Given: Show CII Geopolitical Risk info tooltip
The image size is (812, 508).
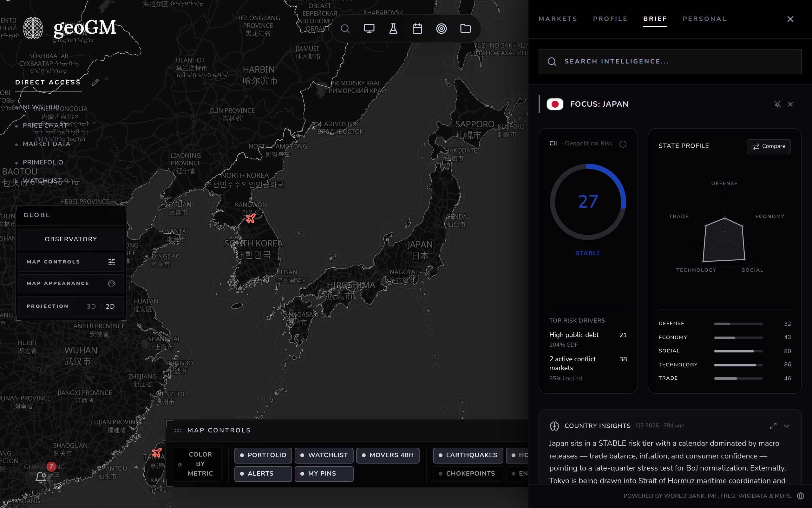Looking at the screenshot, I should tap(623, 144).
